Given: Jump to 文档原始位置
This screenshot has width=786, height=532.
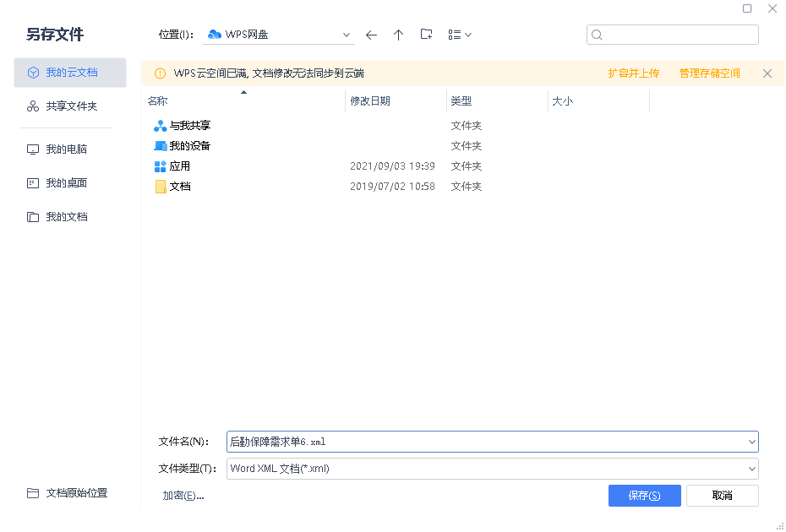Looking at the screenshot, I should coord(70,493).
